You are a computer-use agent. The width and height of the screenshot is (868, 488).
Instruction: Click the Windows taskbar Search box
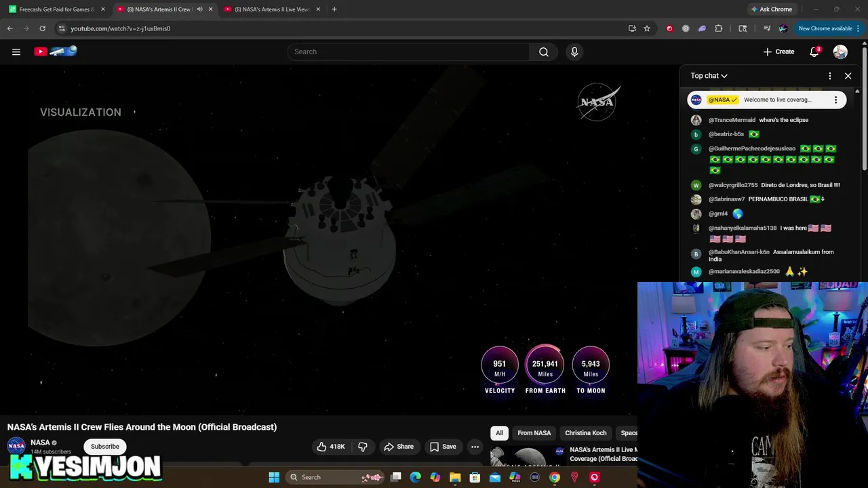pos(336,477)
